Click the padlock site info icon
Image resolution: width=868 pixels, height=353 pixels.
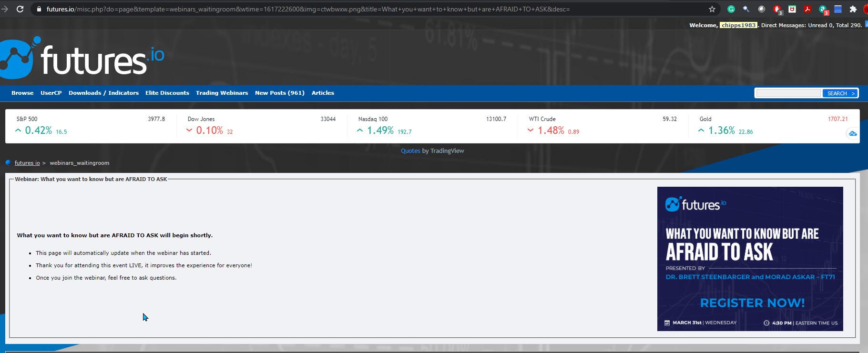coord(39,9)
